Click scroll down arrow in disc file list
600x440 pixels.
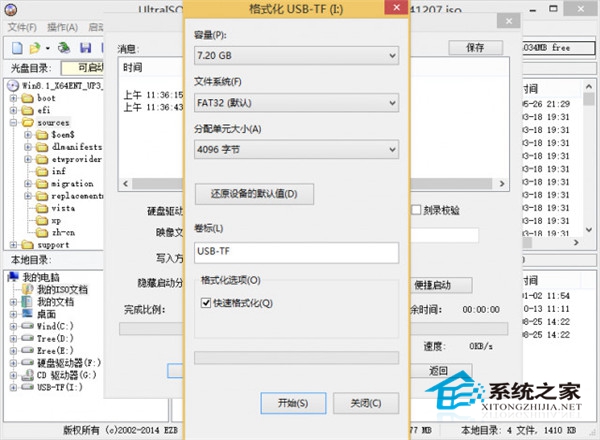[589, 230]
